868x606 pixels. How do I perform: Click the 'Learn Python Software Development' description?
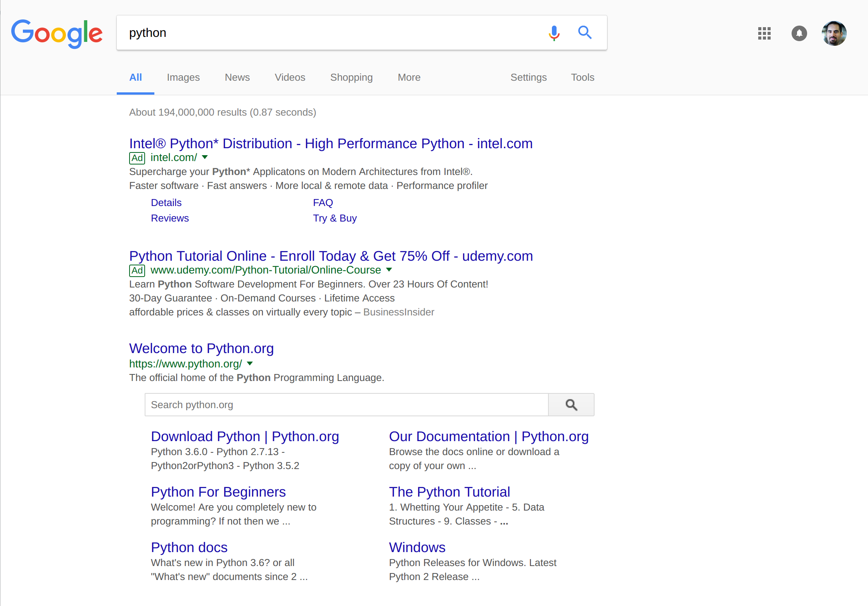click(309, 284)
